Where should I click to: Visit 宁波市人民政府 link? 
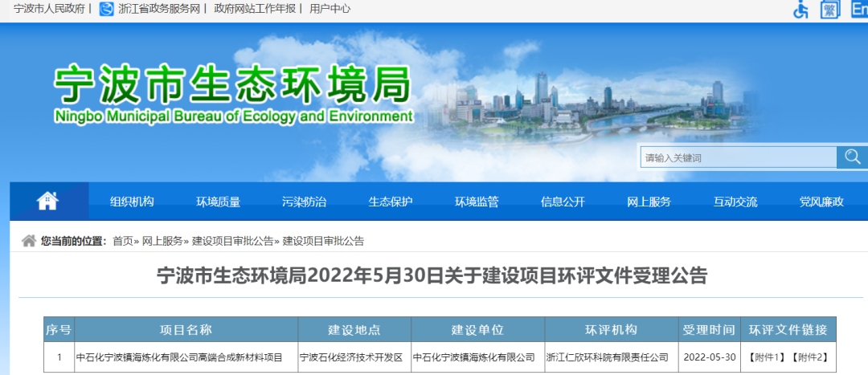click(x=49, y=10)
